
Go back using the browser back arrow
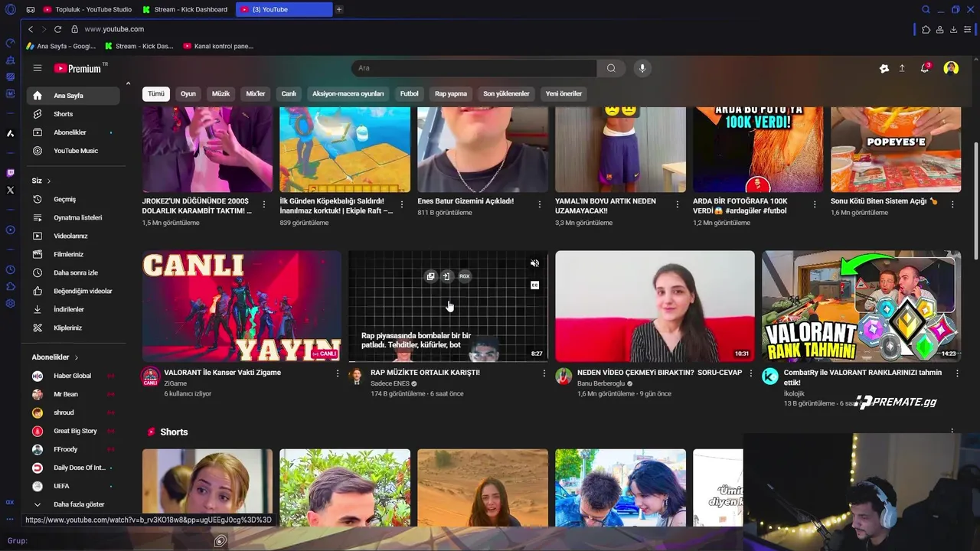(31, 29)
